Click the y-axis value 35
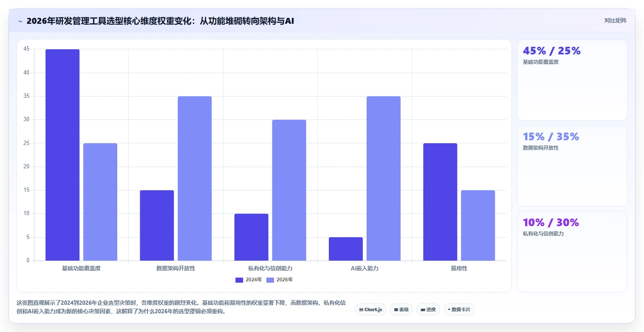Viewport: 644px width, 332px height. tap(27, 96)
